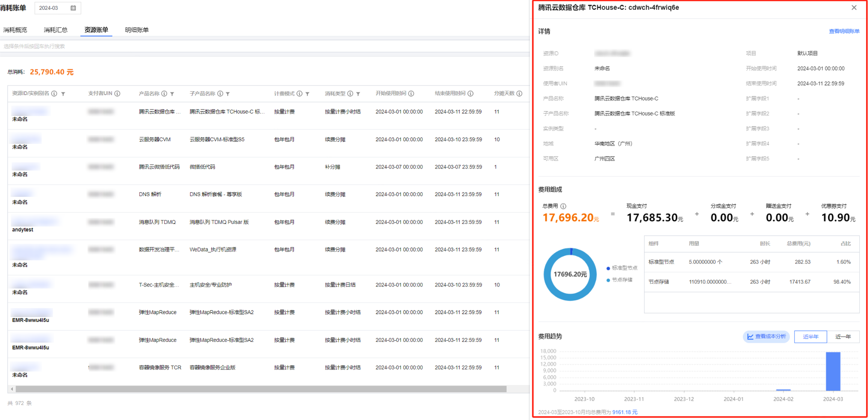Open the 消耗汇总 tab
Screen dimensions: 868x420
[56, 30]
